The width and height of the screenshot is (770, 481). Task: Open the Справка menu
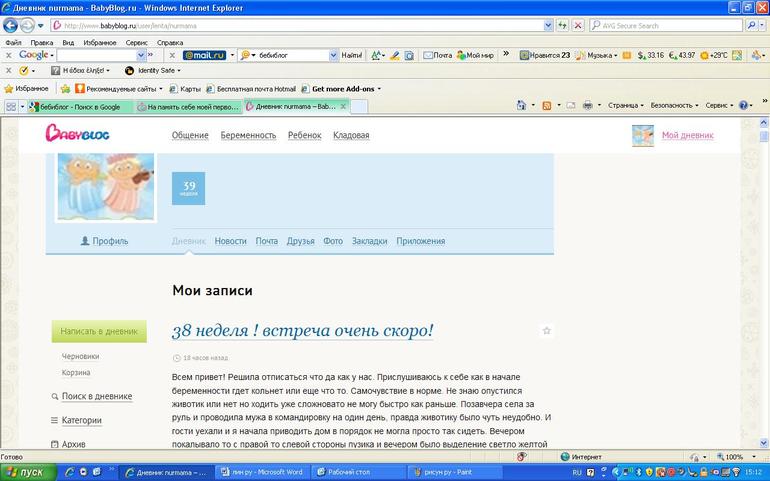(x=170, y=43)
